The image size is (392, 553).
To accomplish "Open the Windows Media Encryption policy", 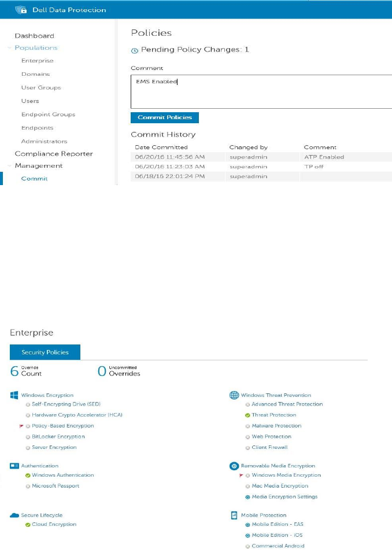I will coord(286,475).
